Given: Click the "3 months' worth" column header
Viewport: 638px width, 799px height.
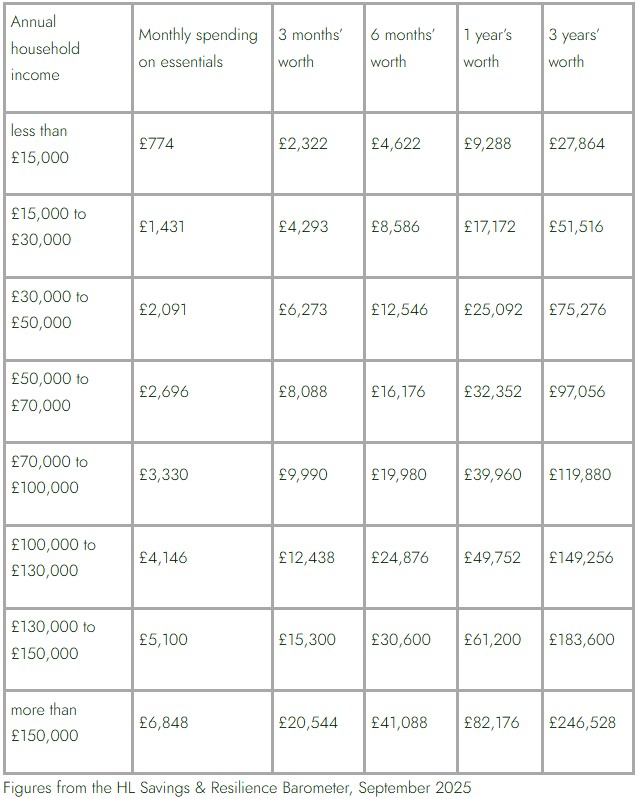Looking at the screenshot, I should click(311, 48).
